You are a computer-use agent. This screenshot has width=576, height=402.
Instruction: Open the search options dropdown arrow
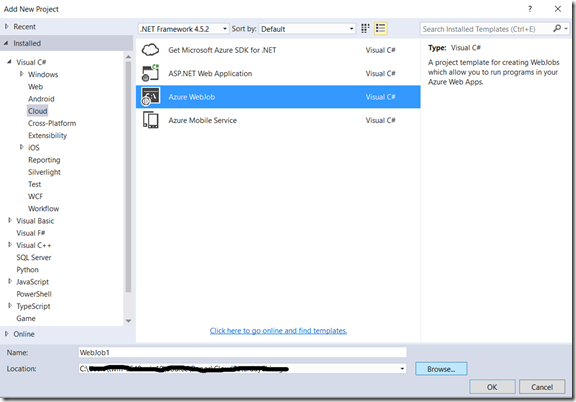point(566,28)
